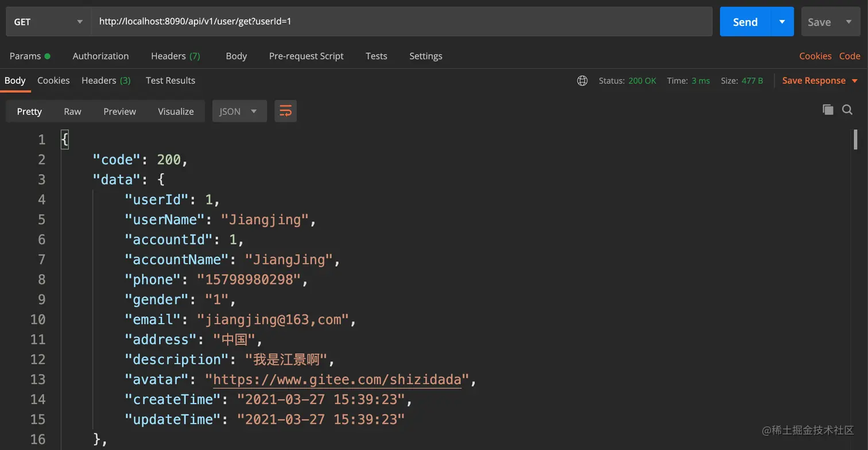Open the JSON format dropdown
Viewport: 868px width, 450px height.
(x=239, y=111)
